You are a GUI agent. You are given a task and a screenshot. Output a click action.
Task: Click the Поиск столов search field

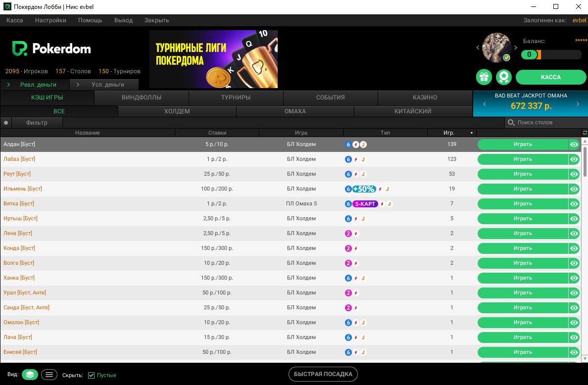[547, 123]
